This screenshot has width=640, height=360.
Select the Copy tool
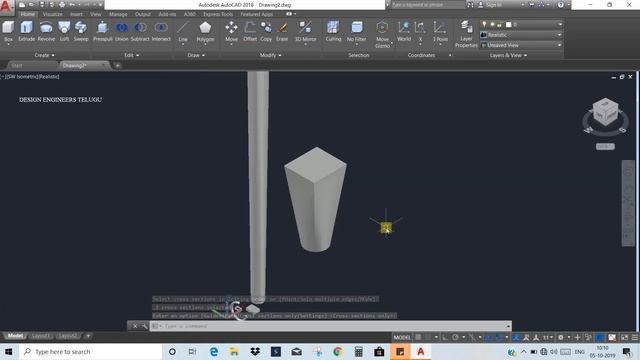[266, 31]
